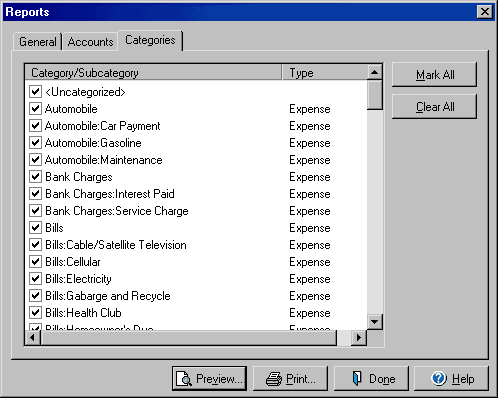This screenshot has width=498, height=398.
Task: Uncheck Automobile:Maintenance checkbox
Action: tap(35, 159)
